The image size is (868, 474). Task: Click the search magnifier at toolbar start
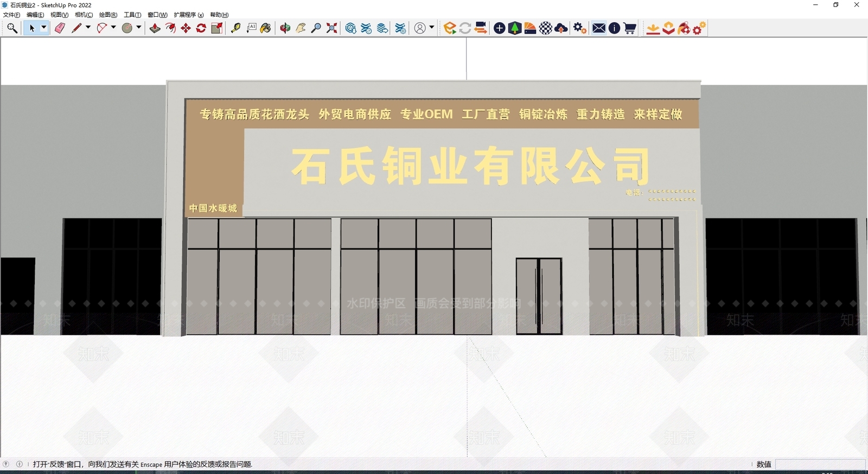tap(12, 28)
